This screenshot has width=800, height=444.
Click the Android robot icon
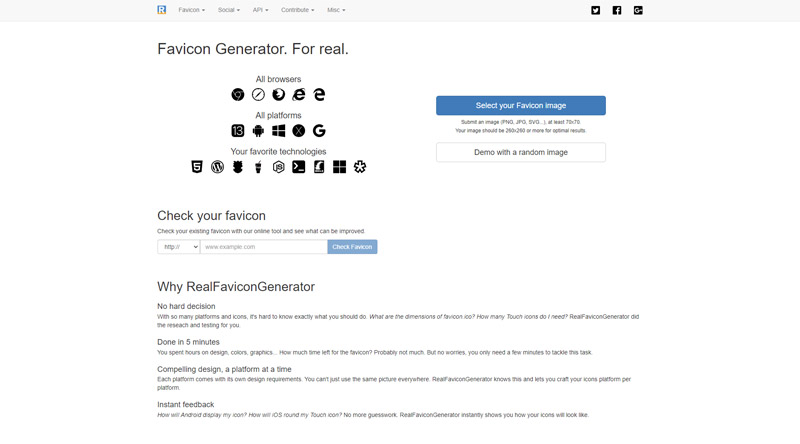pyautogui.click(x=258, y=131)
